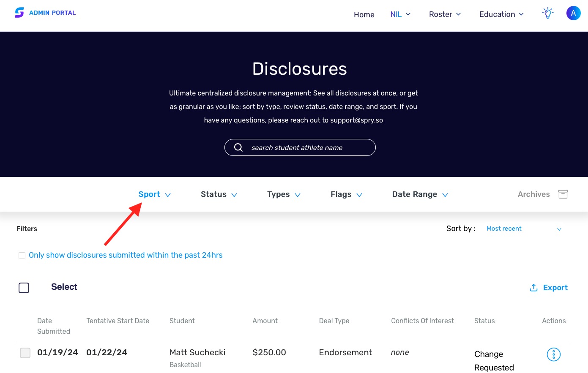Click the Select label text
The height and width of the screenshot is (373, 588).
(64, 287)
